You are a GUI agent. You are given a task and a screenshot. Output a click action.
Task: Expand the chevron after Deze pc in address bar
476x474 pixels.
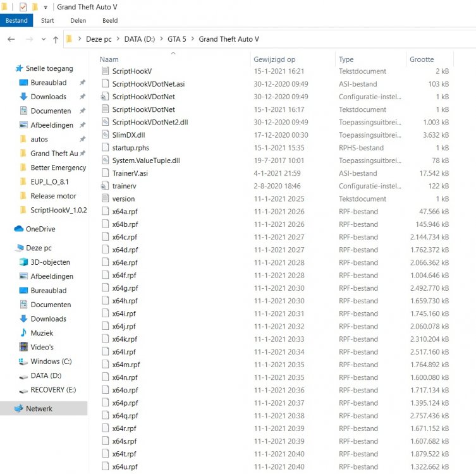118,39
